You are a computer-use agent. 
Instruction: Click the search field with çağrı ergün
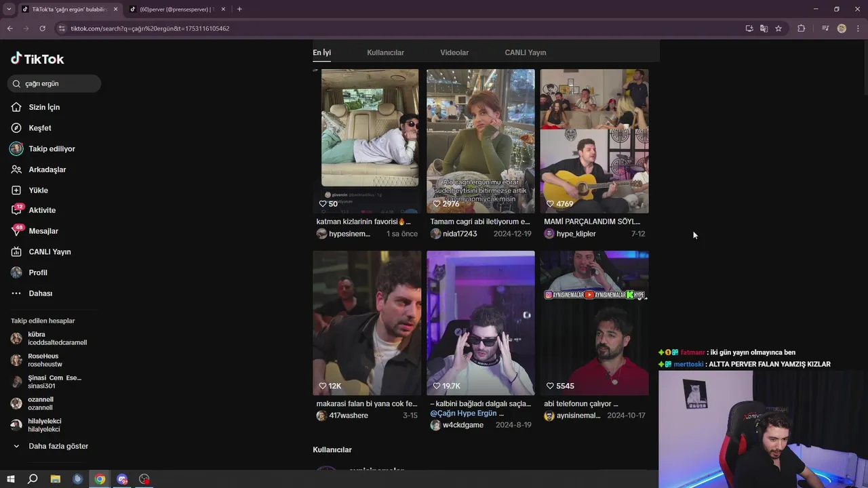pos(54,83)
